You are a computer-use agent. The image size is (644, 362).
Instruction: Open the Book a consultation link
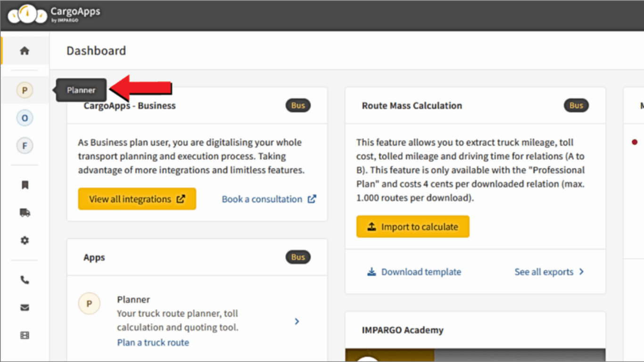[269, 199]
